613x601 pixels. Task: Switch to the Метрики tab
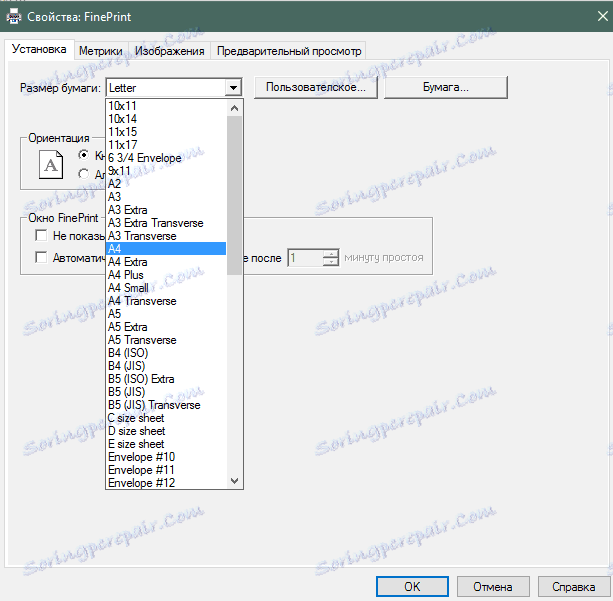coord(101,51)
